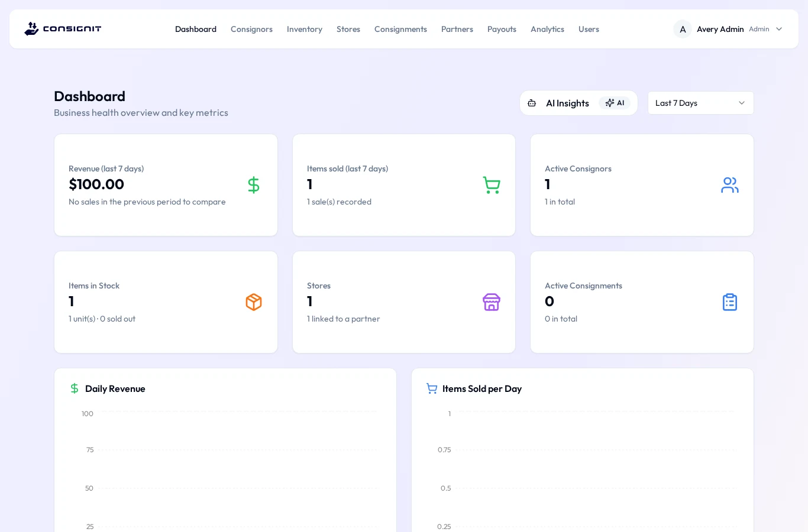The width and height of the screenshot is (808, 532).
Task: Navigate to Inventory
Action: click(x=305, y=29)
